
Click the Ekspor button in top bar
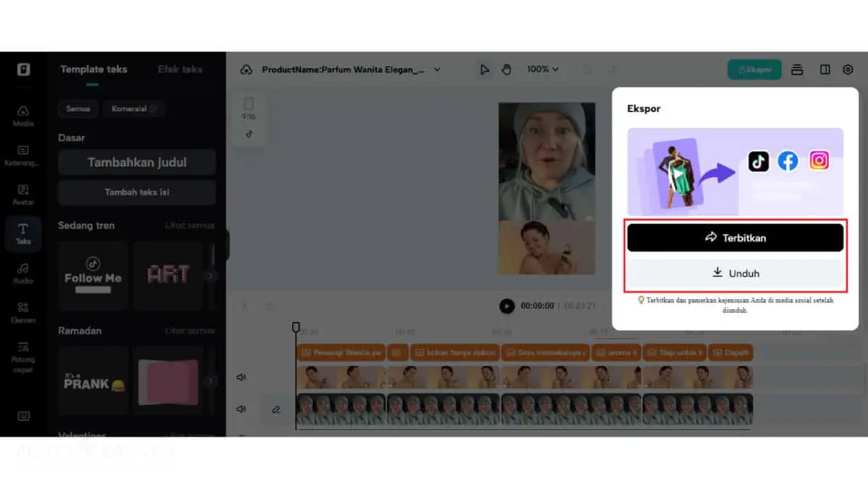tap(754, 69)
